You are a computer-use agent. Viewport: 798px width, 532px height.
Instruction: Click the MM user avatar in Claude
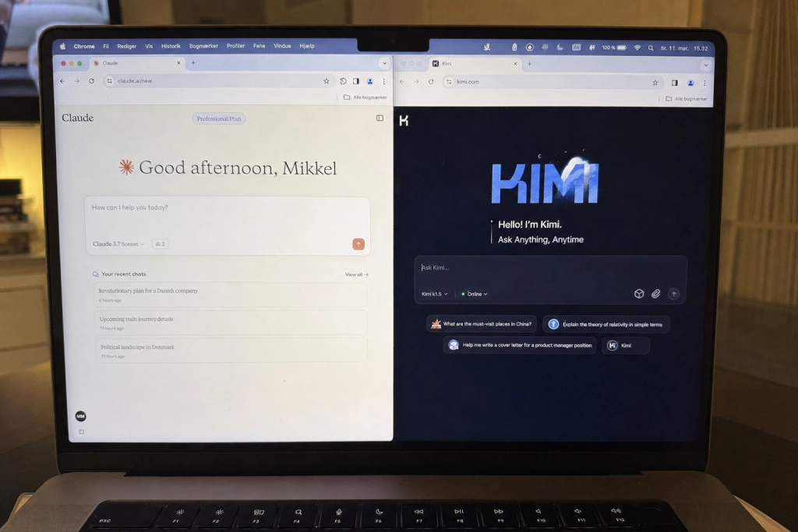click(x=80, y=416)
